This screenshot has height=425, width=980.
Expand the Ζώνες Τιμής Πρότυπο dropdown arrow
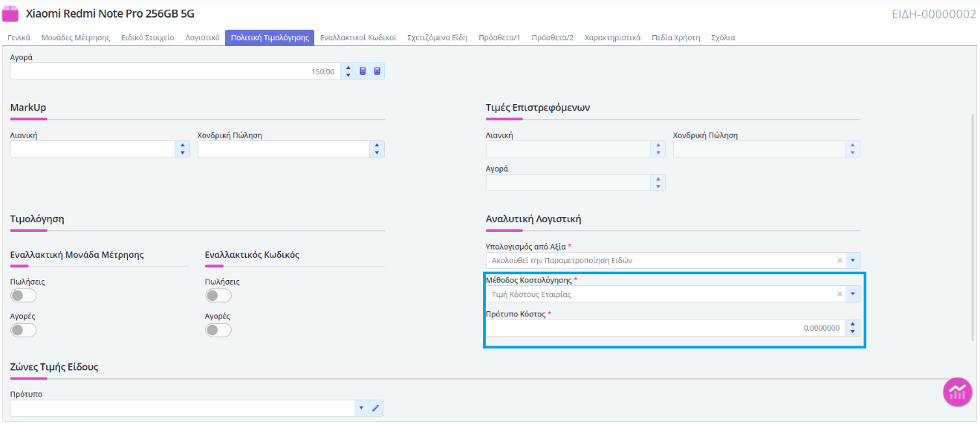click(x=361, y=408)
